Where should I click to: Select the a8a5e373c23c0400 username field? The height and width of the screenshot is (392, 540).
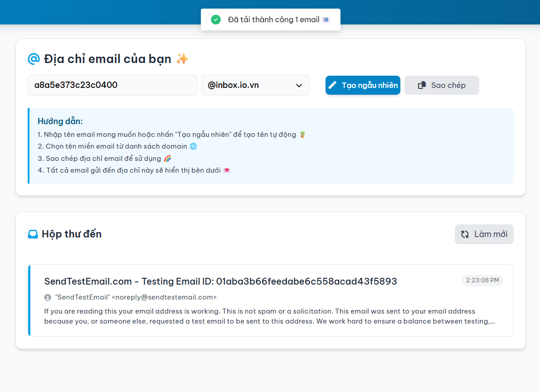[112, 85]
